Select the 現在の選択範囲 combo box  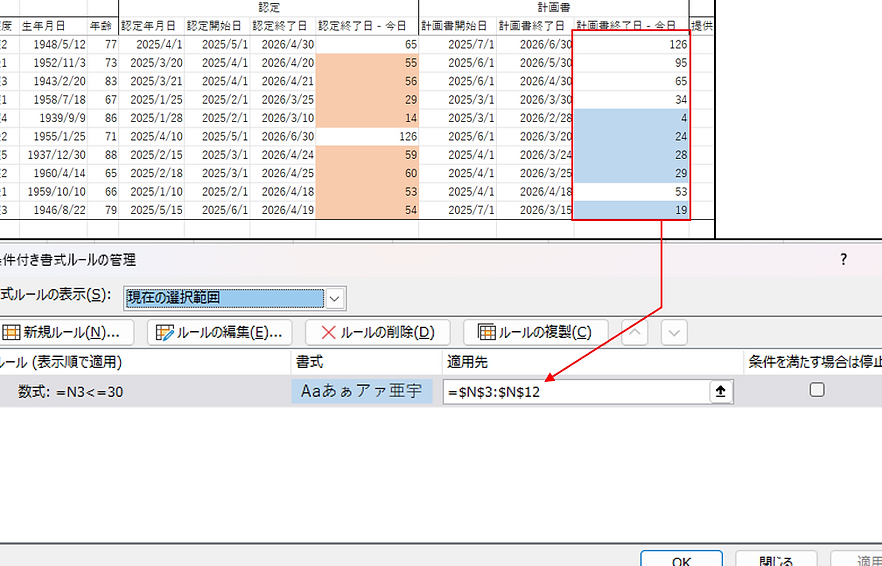[224, 297]
